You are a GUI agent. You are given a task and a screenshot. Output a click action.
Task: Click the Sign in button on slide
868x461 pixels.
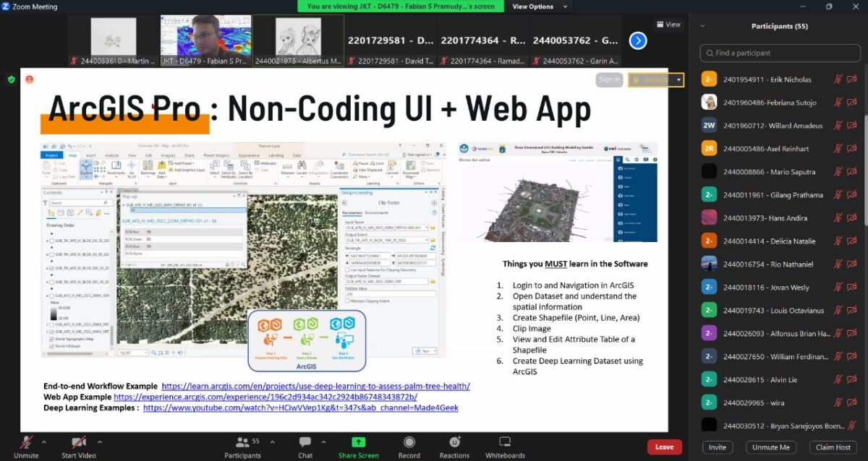click(610, 79)
